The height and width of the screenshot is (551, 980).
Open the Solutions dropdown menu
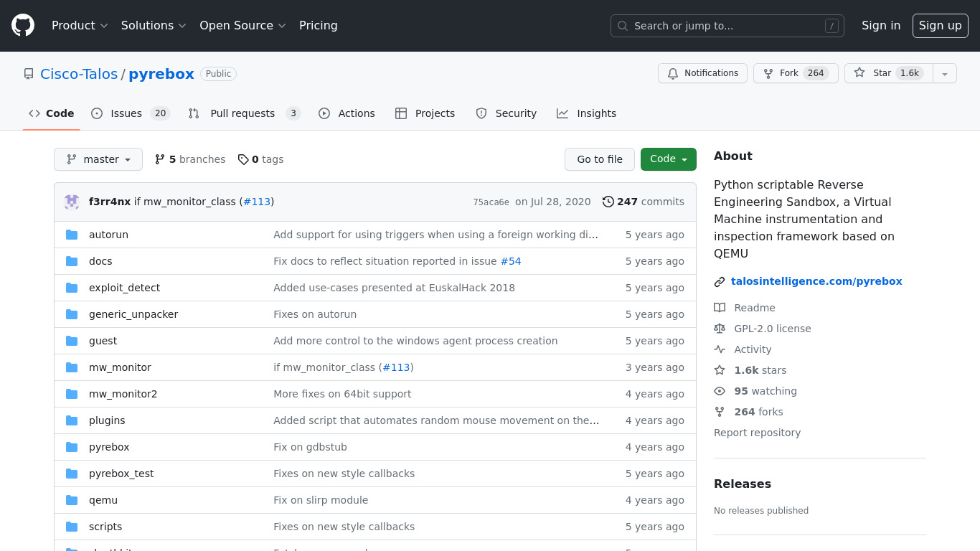154,26
